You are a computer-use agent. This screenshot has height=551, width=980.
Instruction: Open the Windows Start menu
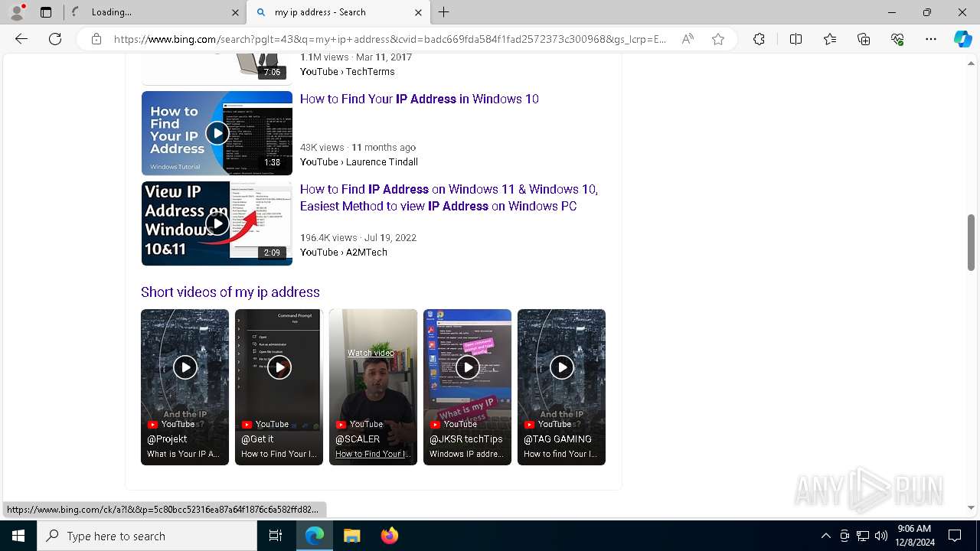(x=18, y=536)
